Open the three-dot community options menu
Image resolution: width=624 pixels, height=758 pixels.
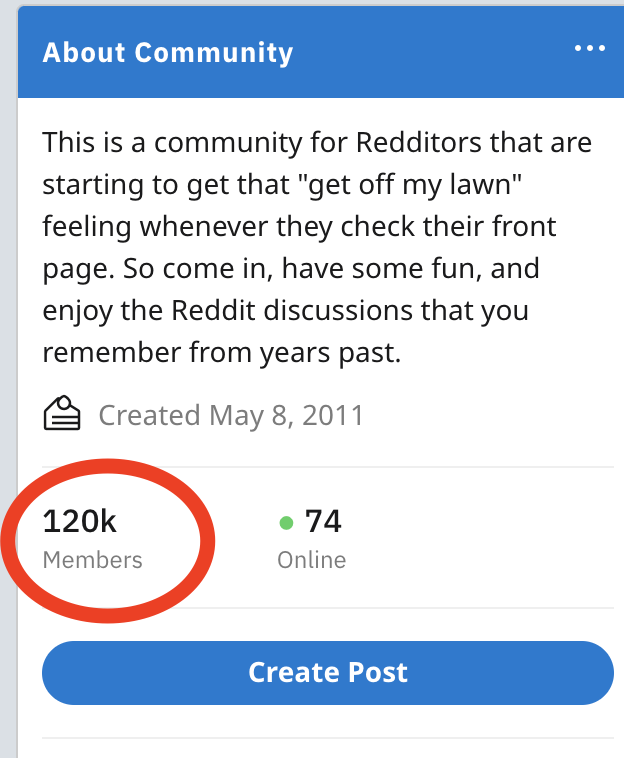[590, 49]
